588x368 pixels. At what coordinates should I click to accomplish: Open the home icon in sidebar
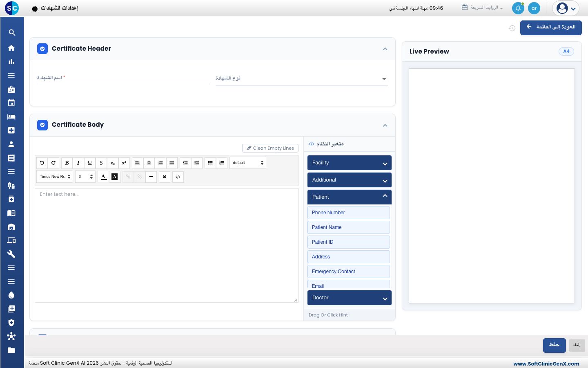click(x=11, y=48)
